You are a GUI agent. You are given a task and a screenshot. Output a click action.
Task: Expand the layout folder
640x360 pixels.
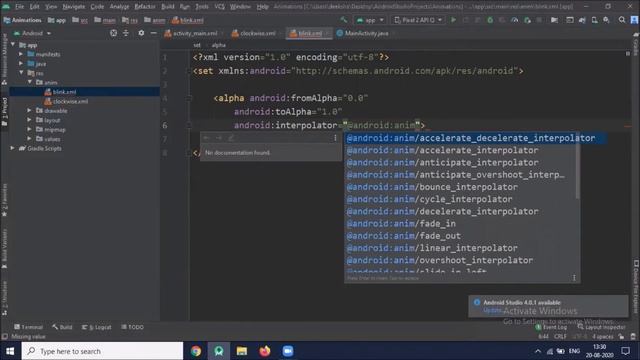pyautogui.click(x=29, y=120)
